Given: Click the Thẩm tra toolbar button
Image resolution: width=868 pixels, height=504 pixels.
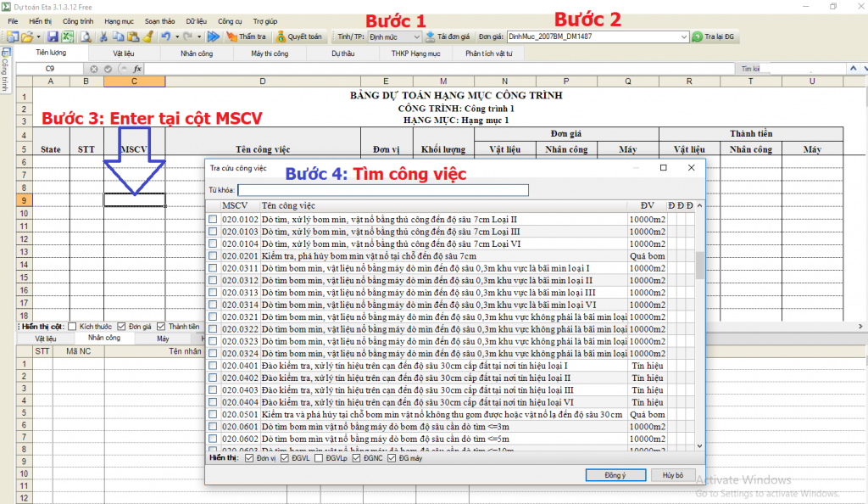Looking at the screenshot, I should (x=247, y=37).
